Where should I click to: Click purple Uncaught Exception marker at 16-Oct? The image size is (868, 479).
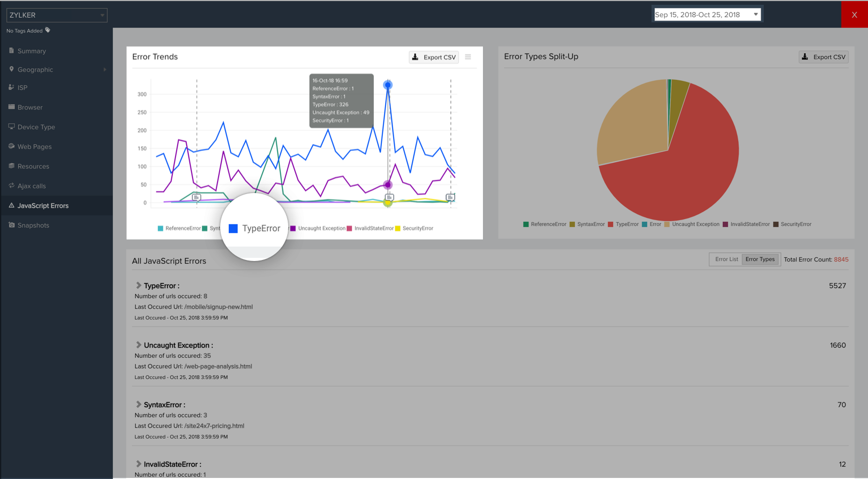tap(388, 185)
